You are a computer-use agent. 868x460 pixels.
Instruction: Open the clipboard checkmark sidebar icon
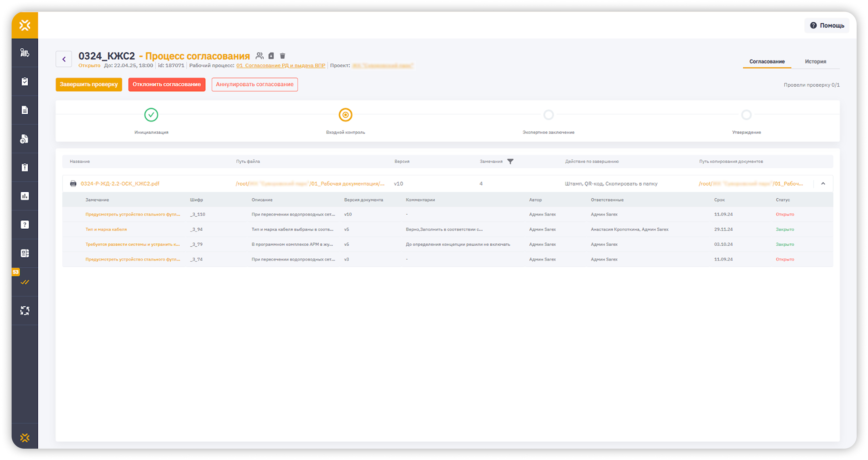click(25, 81)
